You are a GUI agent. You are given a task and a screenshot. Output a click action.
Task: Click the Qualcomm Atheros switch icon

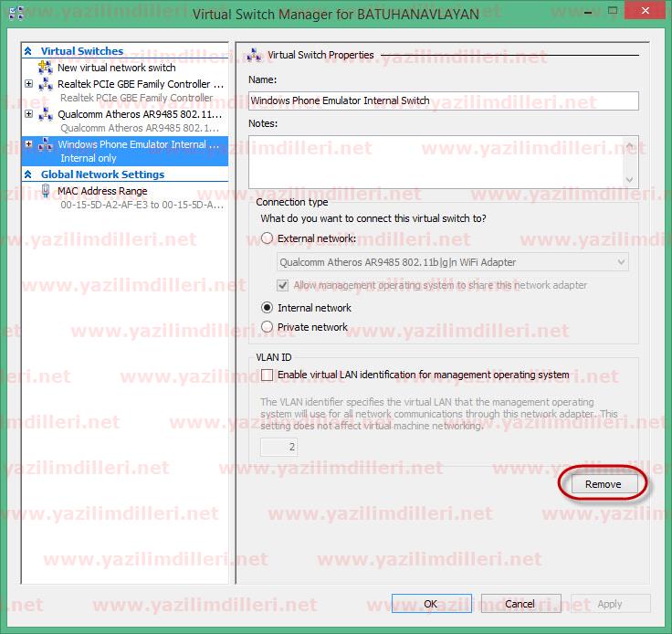[46, 114]
